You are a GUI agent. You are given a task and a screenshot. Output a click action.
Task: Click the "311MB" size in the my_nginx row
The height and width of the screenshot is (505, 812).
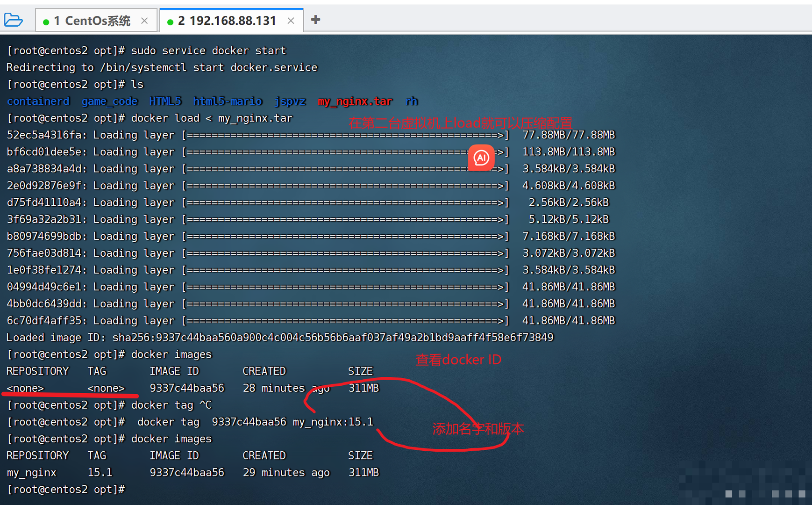coord(364,472)
